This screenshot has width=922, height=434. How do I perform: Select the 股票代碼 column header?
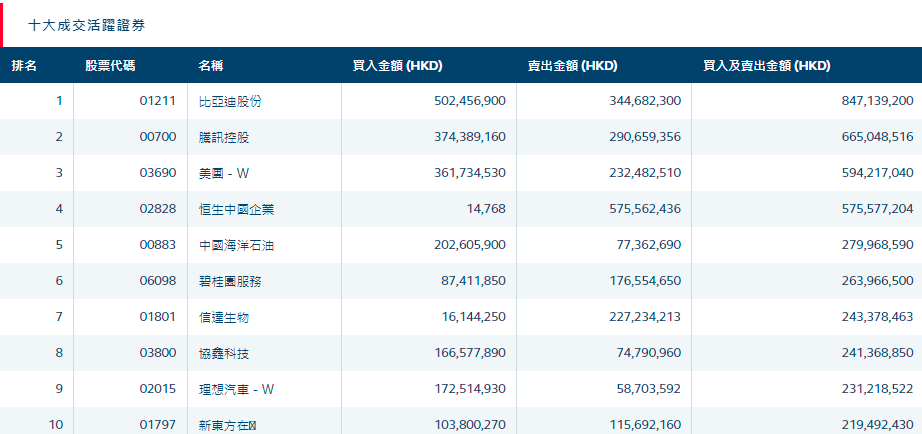point(110,66)
